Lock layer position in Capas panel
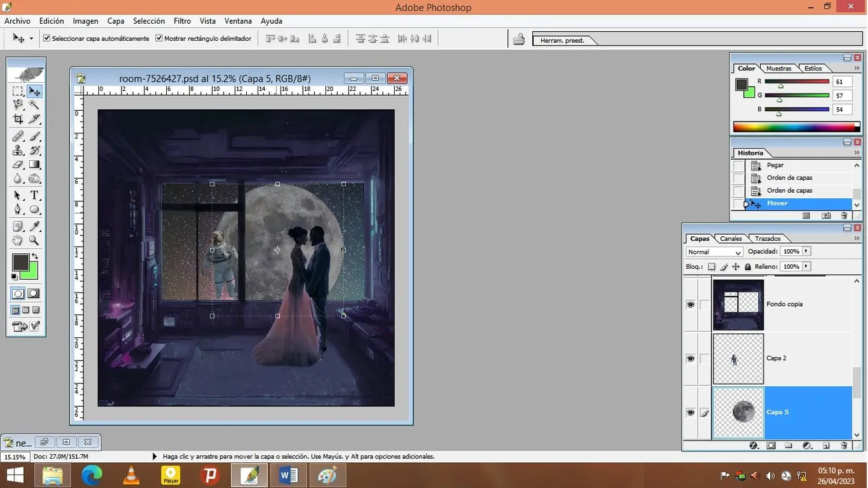Image resolution: width=868 pixels, height=488 pixels. point(736,267)
